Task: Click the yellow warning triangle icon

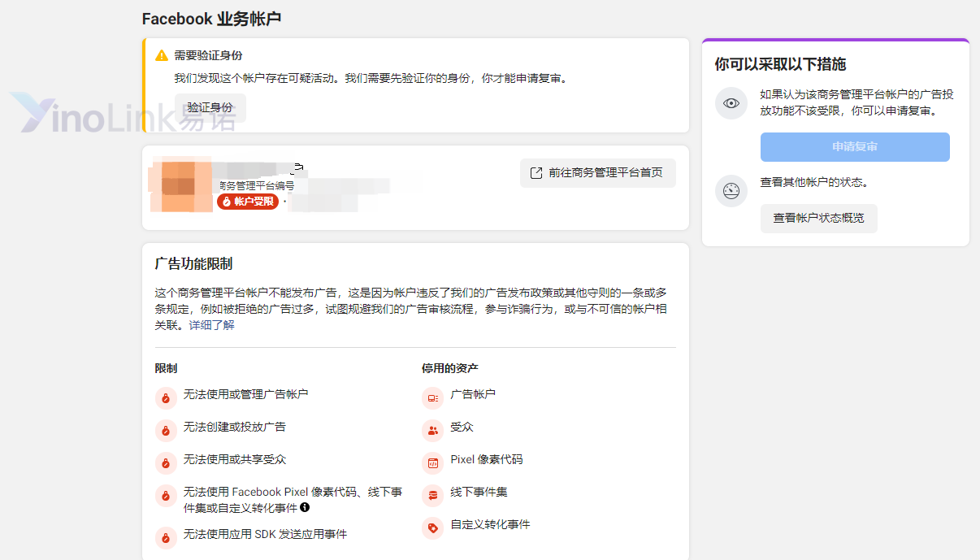Action: 162,56
